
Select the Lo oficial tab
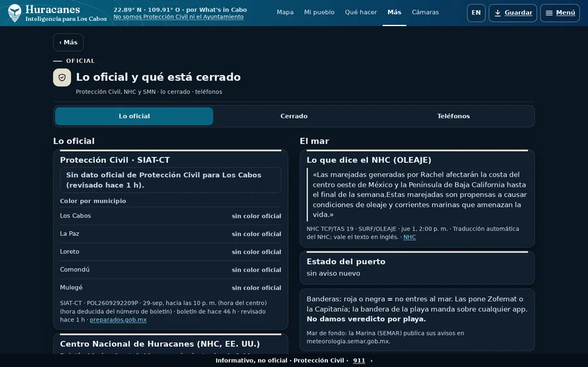pos(134,116)
